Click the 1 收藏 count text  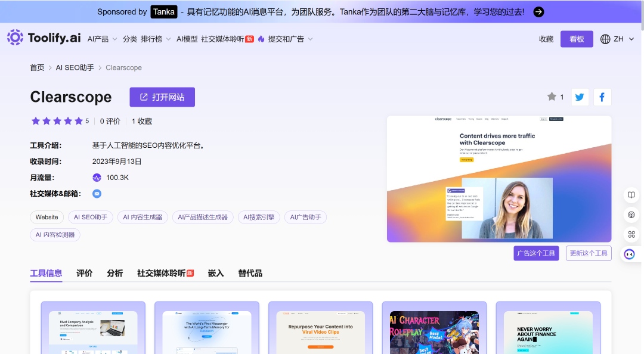click(142, 121)
